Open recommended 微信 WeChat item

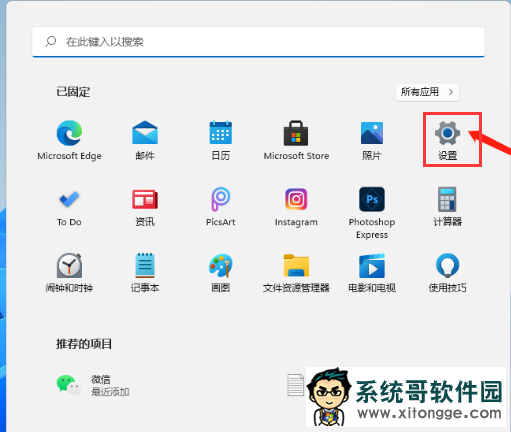click(93, 385)
